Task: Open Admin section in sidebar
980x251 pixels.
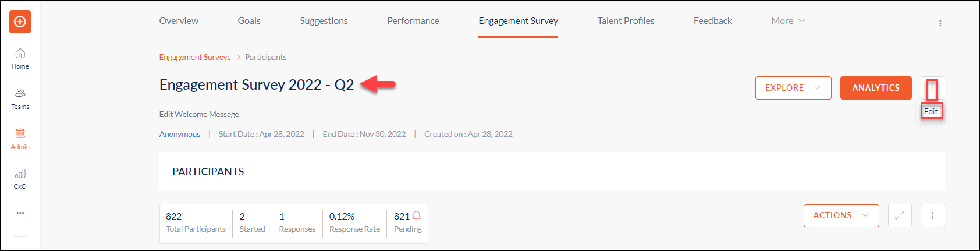Action: click(20, 139)
